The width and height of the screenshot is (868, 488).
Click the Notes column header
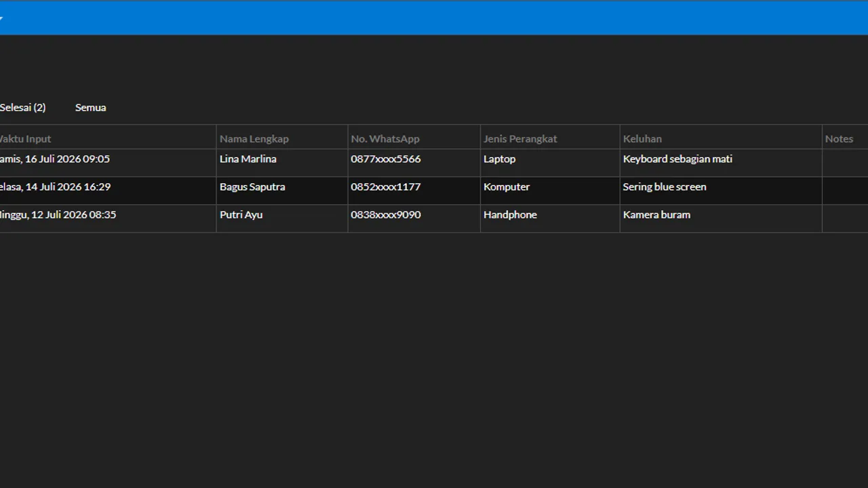[839, 138]
